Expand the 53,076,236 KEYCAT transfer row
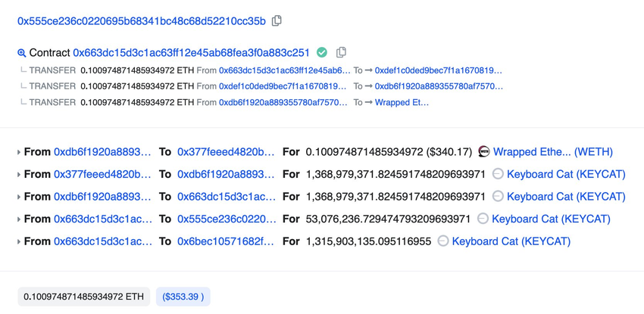 coord(19,219)
